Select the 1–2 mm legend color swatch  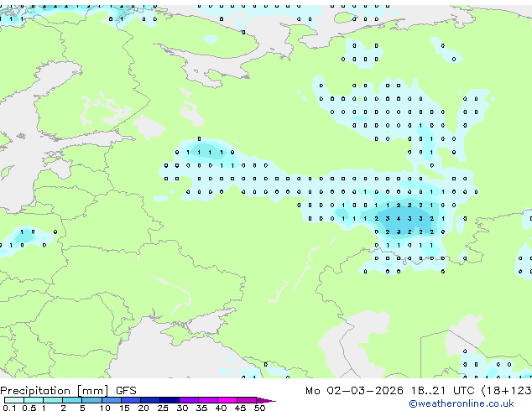pyautogui.click(x=53, y=400)
